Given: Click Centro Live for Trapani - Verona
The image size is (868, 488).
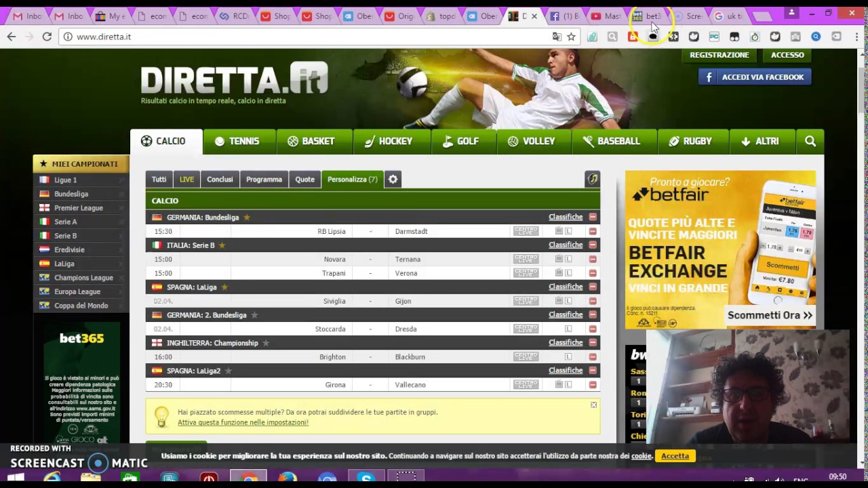Looking at the screenshot, I should 526,273.
